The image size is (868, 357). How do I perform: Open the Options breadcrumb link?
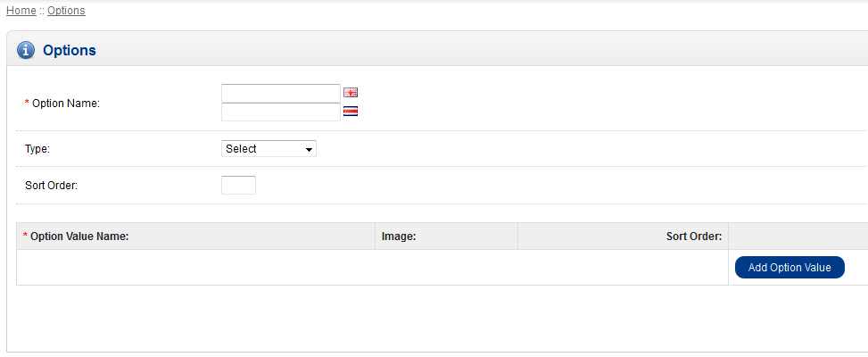tap(66, 11)
